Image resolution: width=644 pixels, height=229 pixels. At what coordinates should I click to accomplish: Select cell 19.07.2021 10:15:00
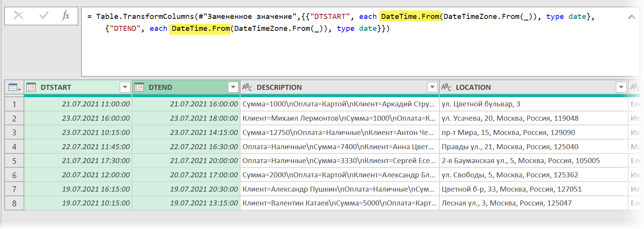(78, 203)
